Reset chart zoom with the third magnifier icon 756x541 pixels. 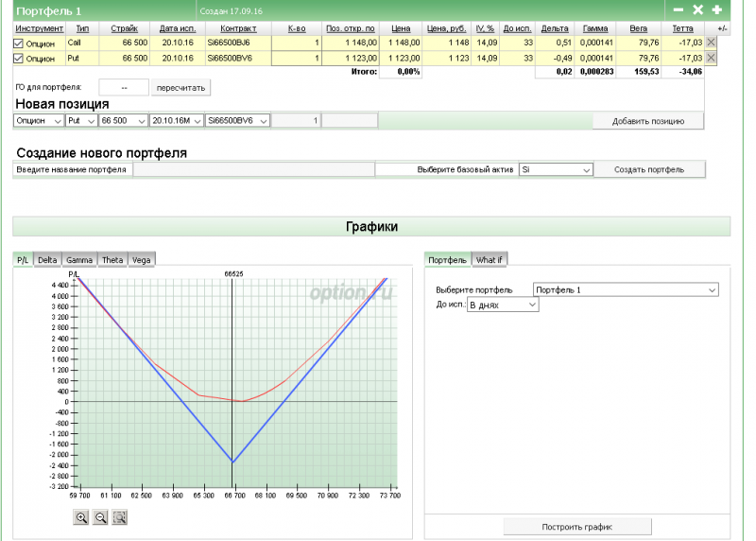(x=119, y=517)
